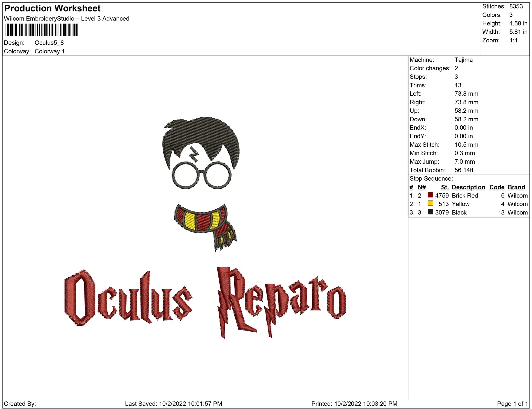The height and width of the screenshot is (409, 532).
Task: Click the striped scarf graphic
Action: (204, 221)
